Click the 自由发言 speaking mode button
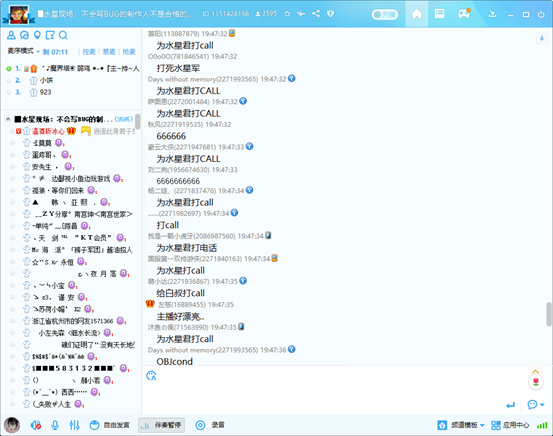 (110, 425)
